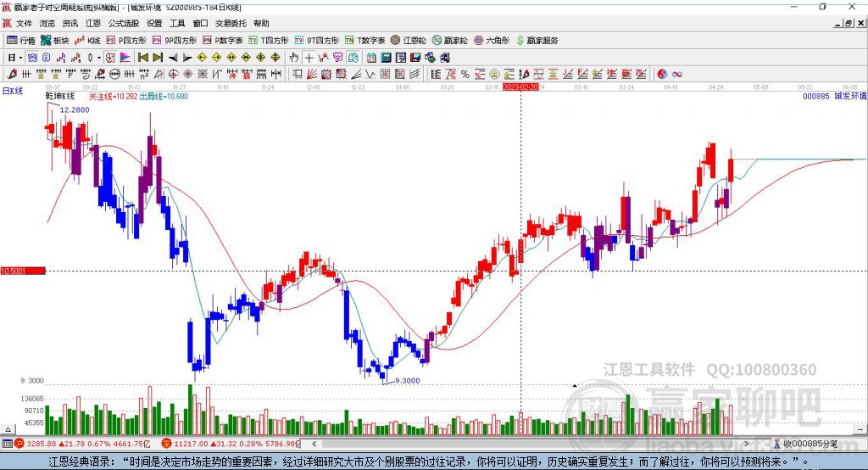
Task: Toggle the pink flag indicator button
Action: click(125, 58)
